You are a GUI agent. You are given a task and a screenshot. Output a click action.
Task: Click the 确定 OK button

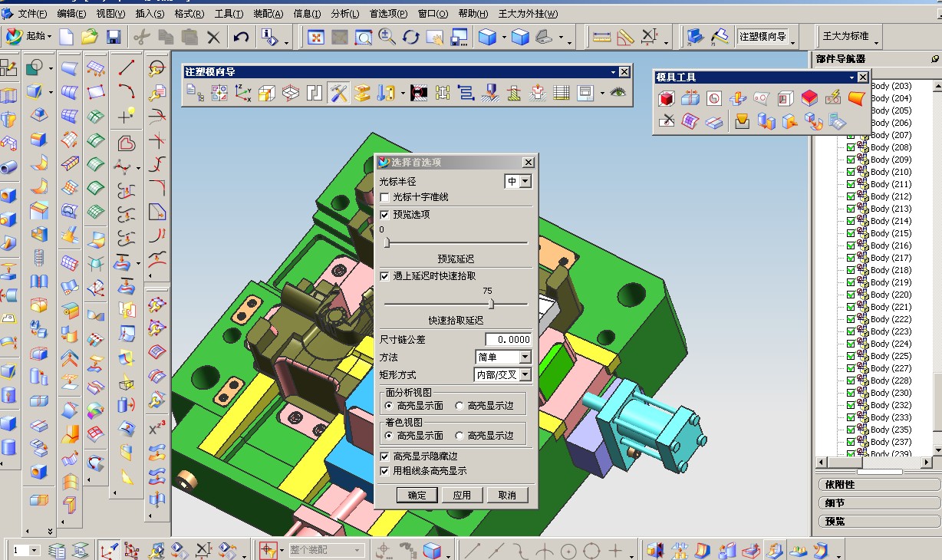pos(417,496)
